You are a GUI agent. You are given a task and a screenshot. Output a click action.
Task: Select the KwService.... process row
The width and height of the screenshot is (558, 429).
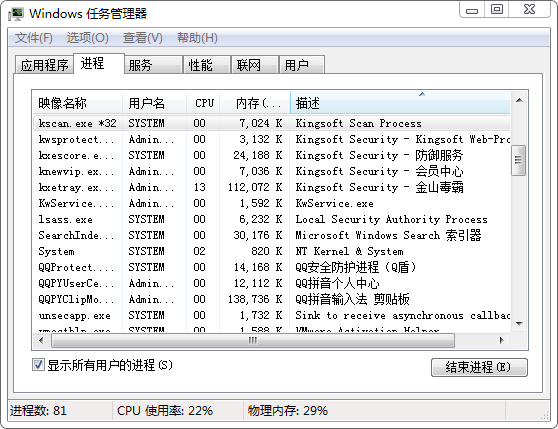point(272,203)
